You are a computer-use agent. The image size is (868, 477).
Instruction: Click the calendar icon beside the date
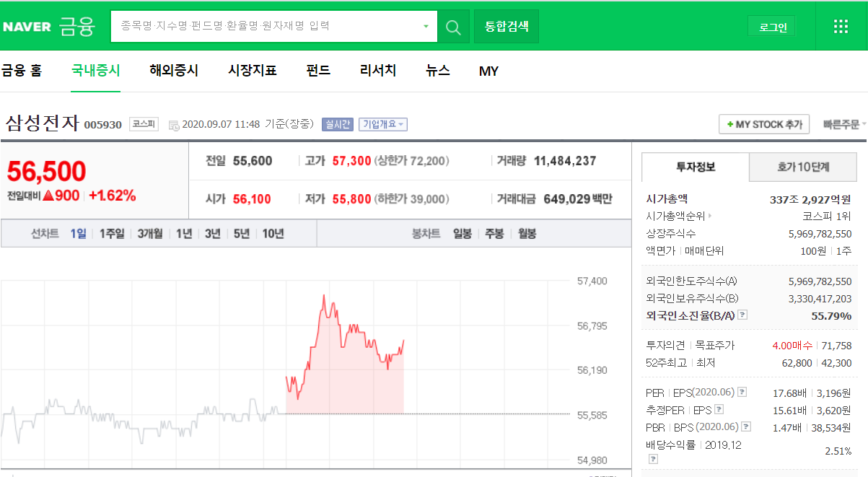pyautogui.click(x=174, y=125)
